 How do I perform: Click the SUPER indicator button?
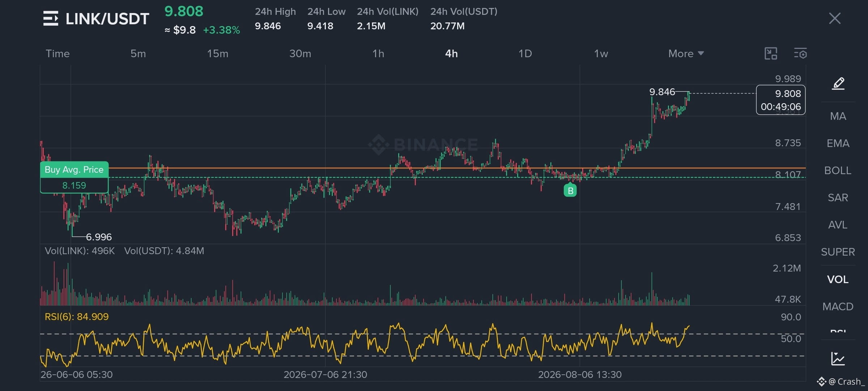[x=838, y=252]
